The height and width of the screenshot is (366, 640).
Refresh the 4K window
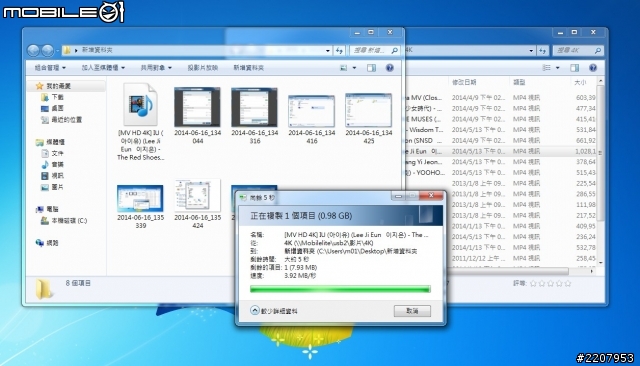pyautogui.click(x=542, y=51)
